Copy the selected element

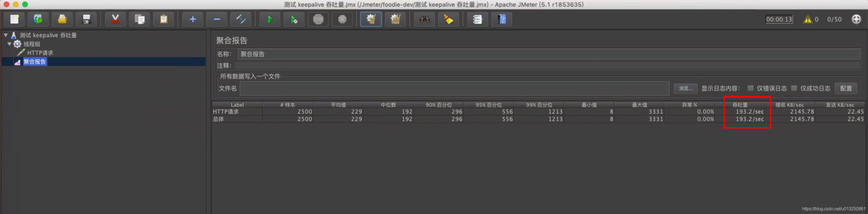coord(139,19)
